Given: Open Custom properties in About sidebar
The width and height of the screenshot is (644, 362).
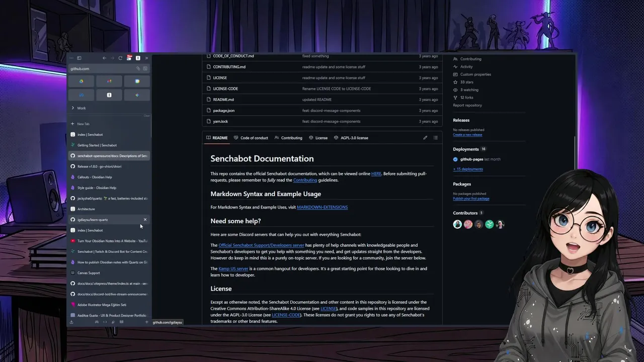Looking at the screenshot, I should click(472, 74).
